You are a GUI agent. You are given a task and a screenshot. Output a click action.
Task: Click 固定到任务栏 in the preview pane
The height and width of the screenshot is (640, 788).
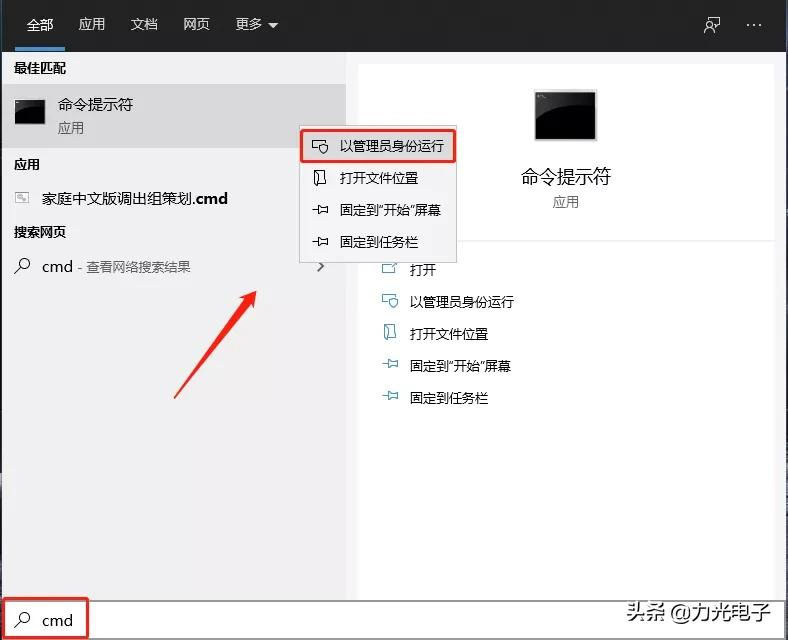click(x=449, y=398)
